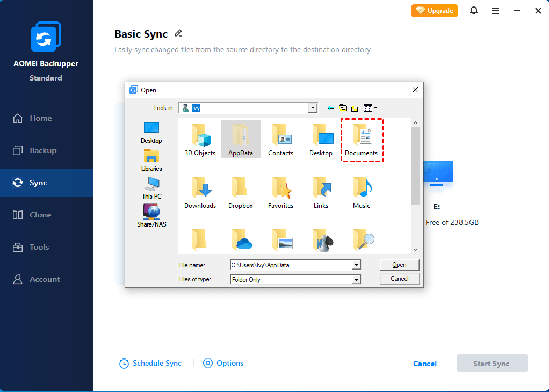Open the Tools section
The image size is (549, 392).
tap(38, 247)
